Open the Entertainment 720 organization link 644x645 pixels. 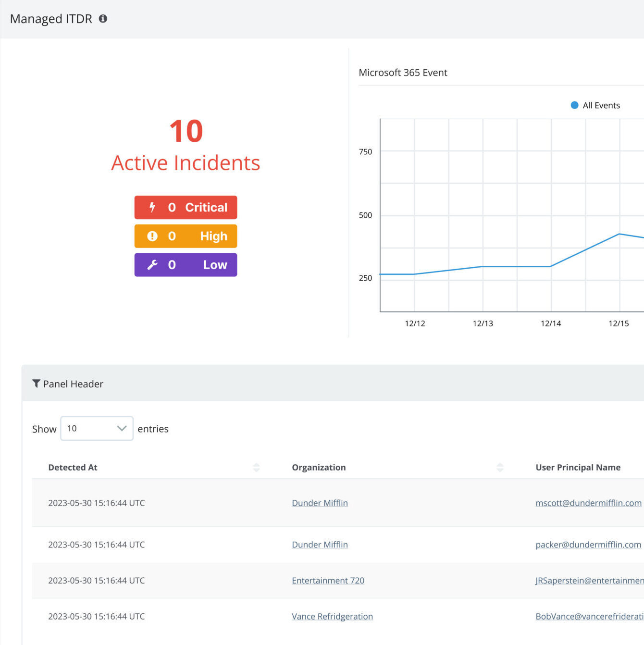coord(328,580)
